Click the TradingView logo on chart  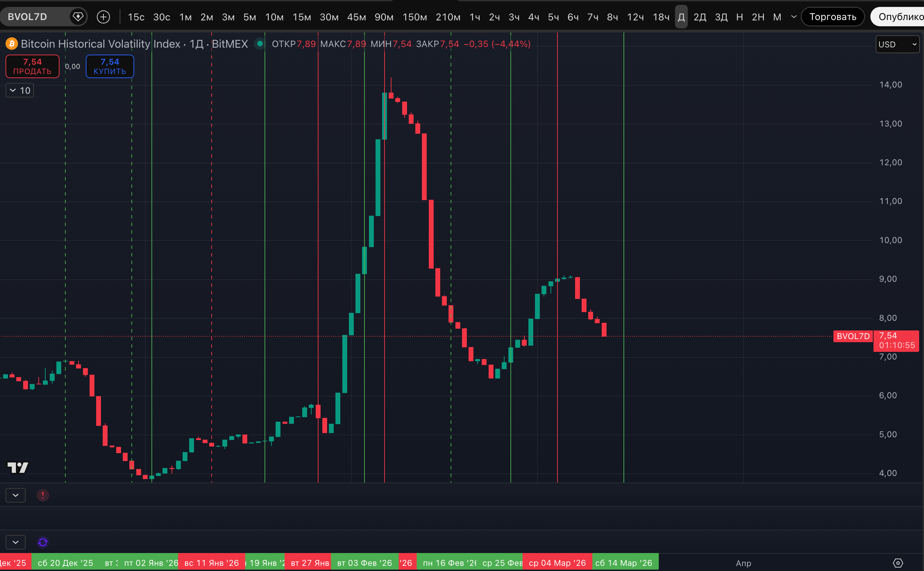(18, 468)
